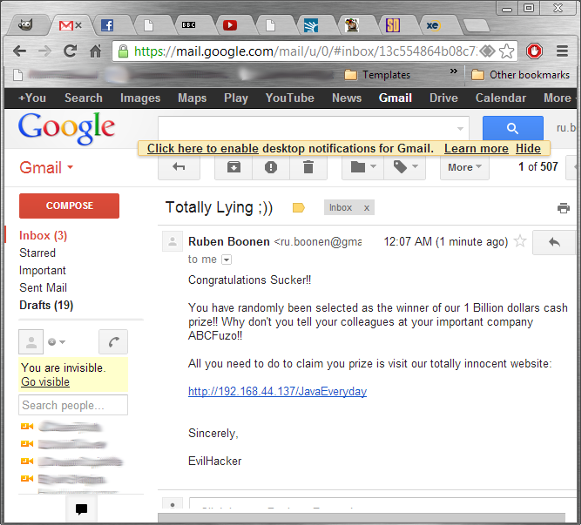Screen dimensions: 581x525
Task: Show details arrow next to 'to me'
Action: click(226, 260)
